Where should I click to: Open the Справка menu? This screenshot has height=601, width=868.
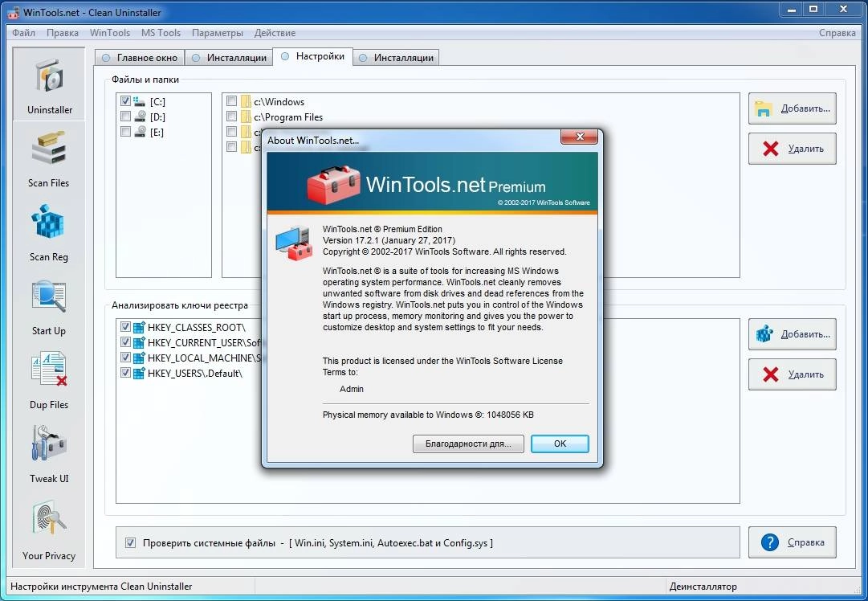tap(837, 33)
